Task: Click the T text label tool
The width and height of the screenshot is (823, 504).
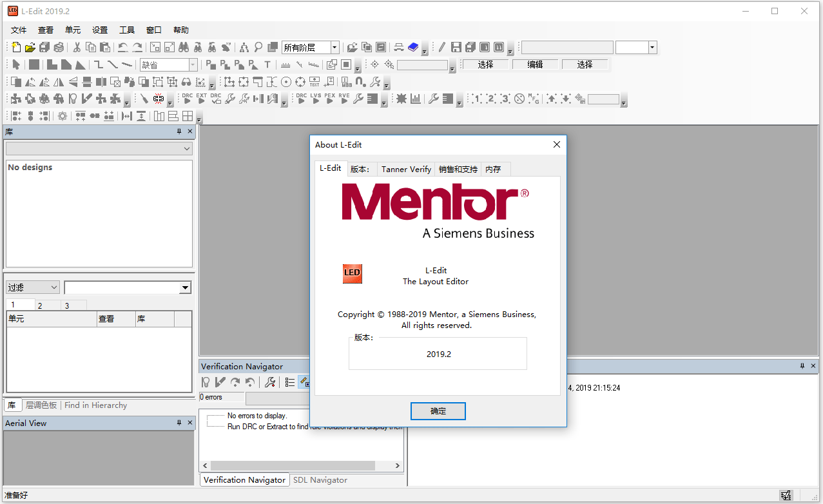Action: pos(267,64)
